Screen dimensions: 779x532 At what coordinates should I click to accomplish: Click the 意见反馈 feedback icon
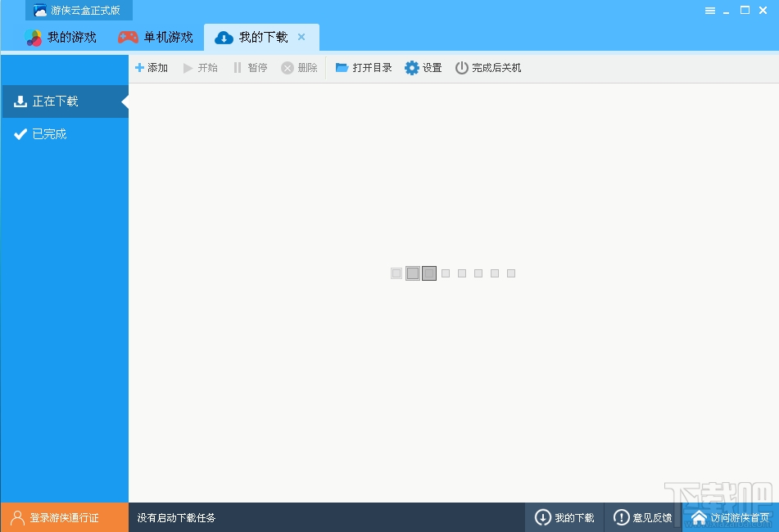pyautogui.click(x=623, y=516)
